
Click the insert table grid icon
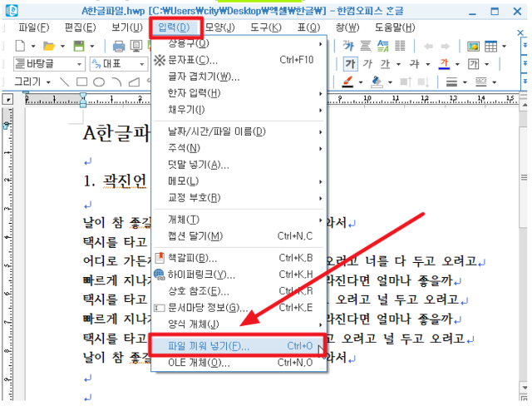pyautogui.click(x=490, y=46)
